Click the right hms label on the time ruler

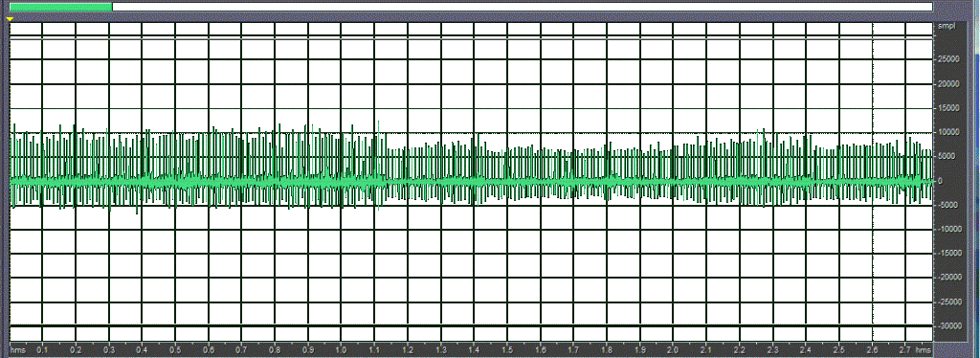(924, 350)
